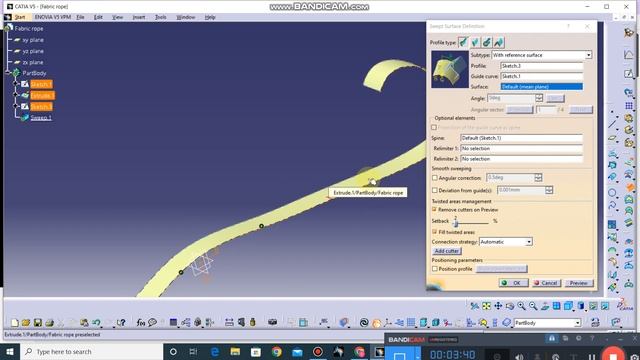640x360 pixels.
Task: Click the Fly mode icon
Action: (x=474, y=306)
